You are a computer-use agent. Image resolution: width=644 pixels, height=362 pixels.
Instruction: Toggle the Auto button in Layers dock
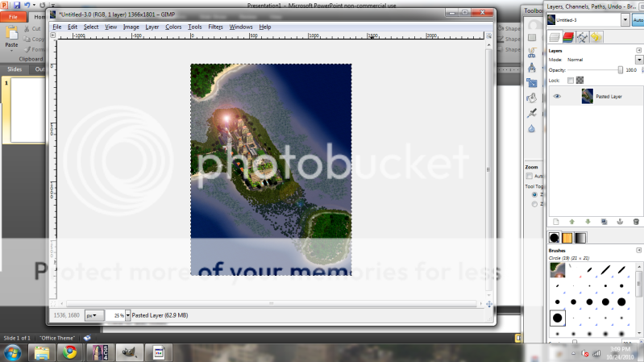pyautogui.click(x=638, y=19)
